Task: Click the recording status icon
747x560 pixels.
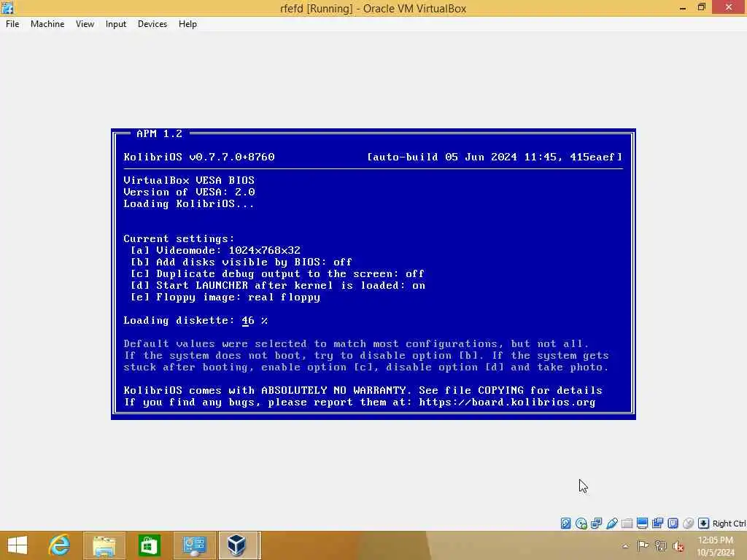Action: coord(657,524)
